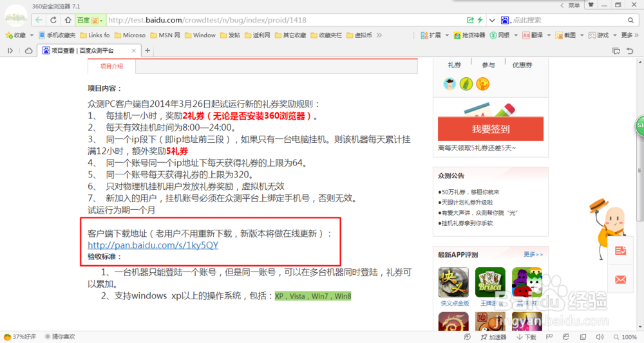The height and width of the screenshot is (343, 644).
Task: Click the share icon in address bar
Action: [470, 20]
